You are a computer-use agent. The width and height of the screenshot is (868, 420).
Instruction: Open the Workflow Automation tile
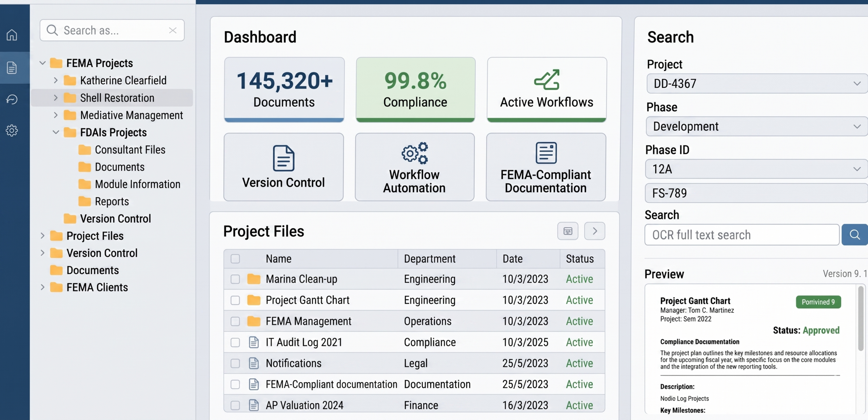click(x=414, y=167)
